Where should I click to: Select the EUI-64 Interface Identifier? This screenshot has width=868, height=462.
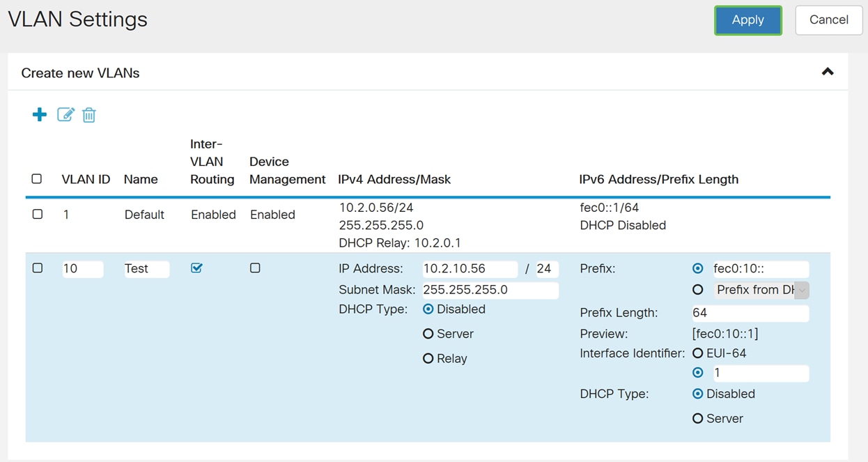pyautogui.click(x=698, y=353)
